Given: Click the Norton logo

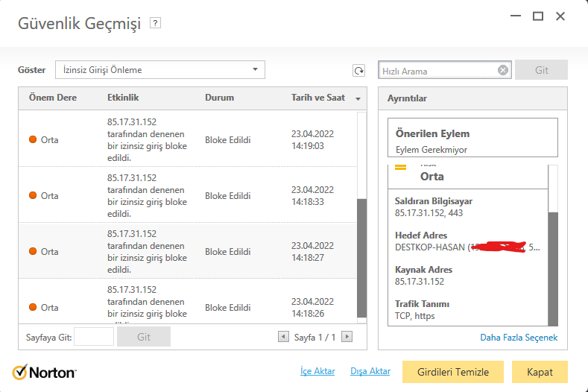Looking at the screenshot, I should click(45, 371).
